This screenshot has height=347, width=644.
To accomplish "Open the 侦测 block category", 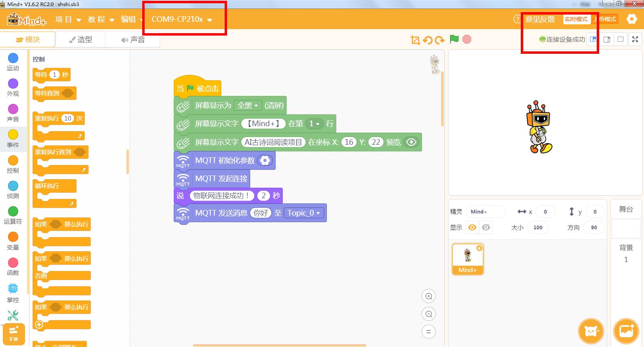I will click(x=13, y=190).
